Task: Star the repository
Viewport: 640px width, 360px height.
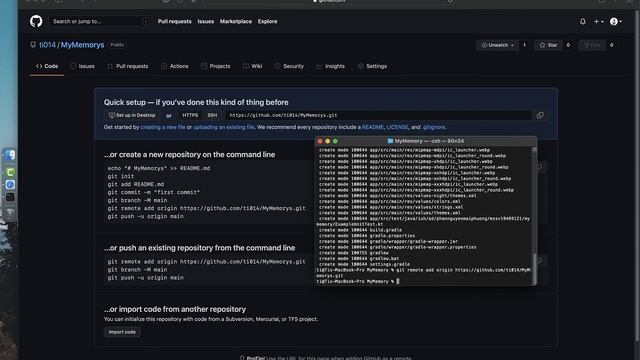Action: pos(549,45)
